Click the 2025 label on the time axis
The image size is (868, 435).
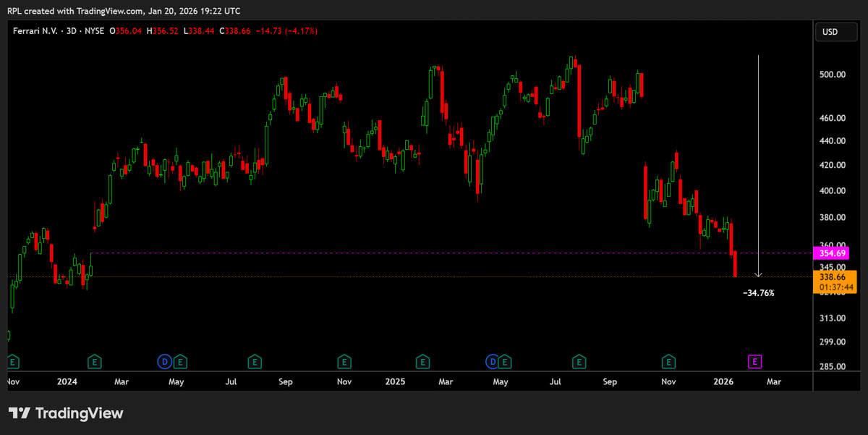(395, 381)
